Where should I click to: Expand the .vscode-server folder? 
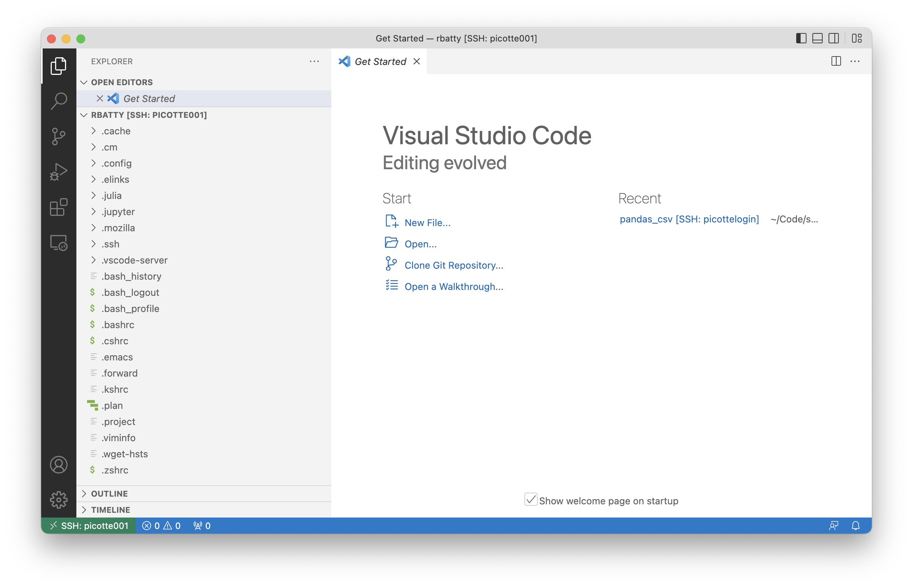point(203,260)
